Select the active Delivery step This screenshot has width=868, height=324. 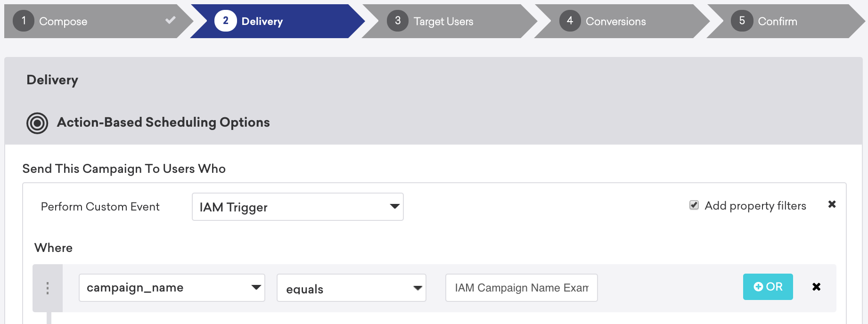[262, 22]
